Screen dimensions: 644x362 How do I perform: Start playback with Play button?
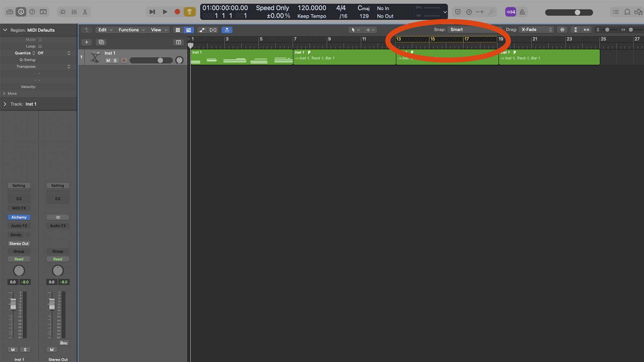(x=165, y=12)
